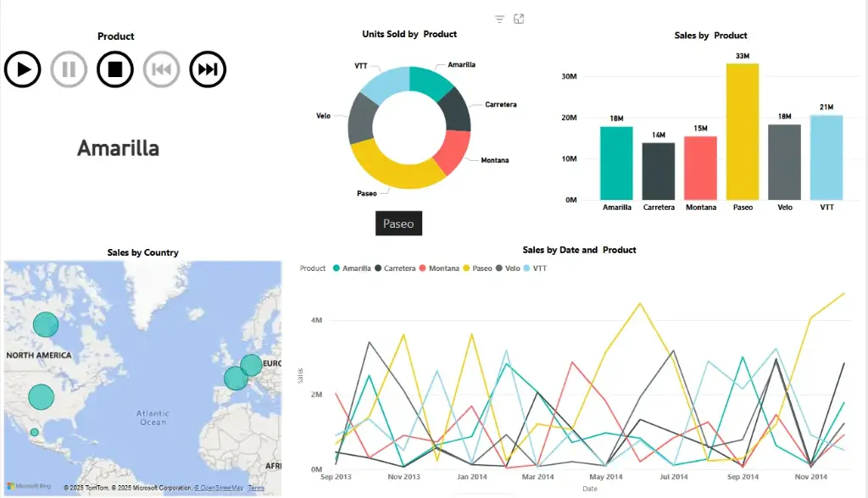Open focus mode icon above donut chart

point(519,19)
